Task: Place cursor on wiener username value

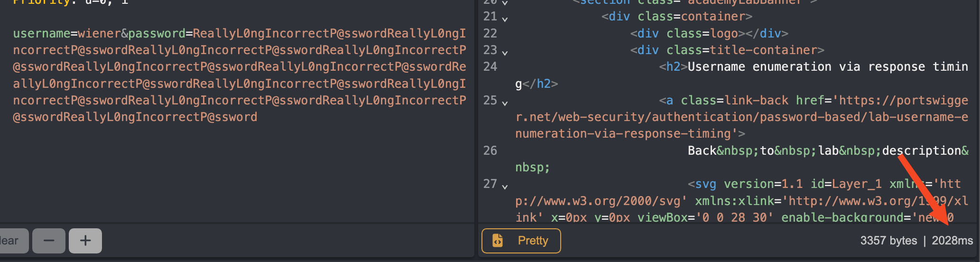Action: click(100, 33)
